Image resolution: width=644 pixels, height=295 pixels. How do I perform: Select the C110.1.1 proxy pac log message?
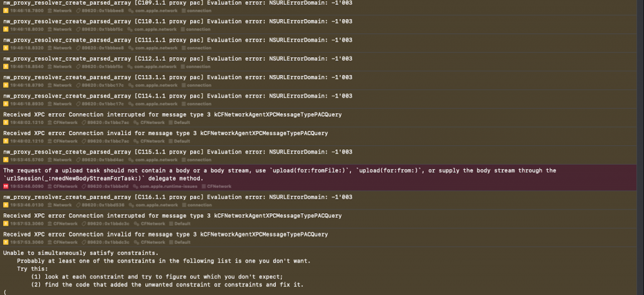tap(177, 21)
